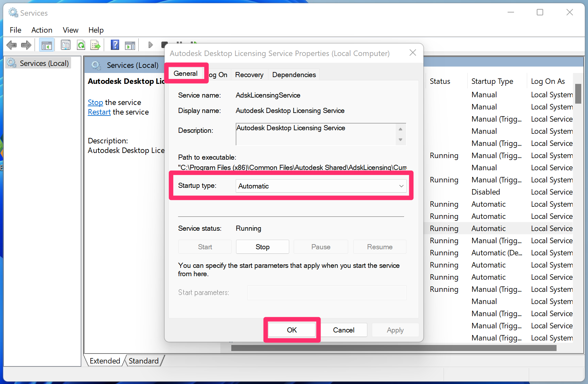Click the Display name value text
The width and height of the screenshot is (588, 384).
[x=290, y=110]
